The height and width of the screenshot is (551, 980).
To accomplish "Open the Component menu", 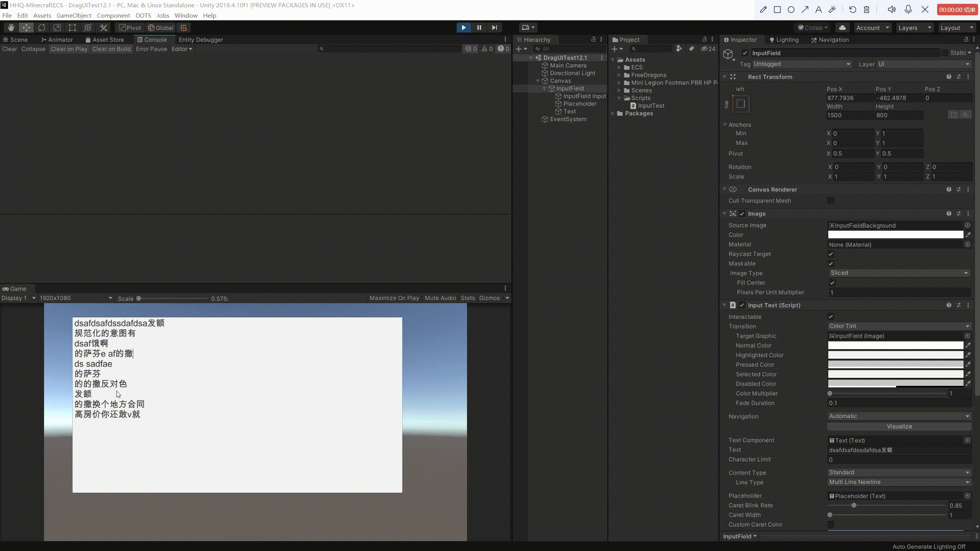I will point(113,15).
